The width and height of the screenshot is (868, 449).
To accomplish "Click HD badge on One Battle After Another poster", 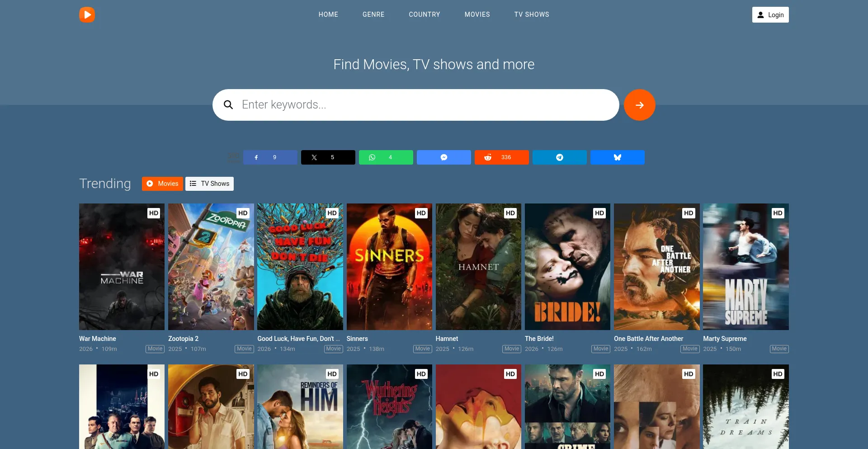I will [x=689, y=213].
